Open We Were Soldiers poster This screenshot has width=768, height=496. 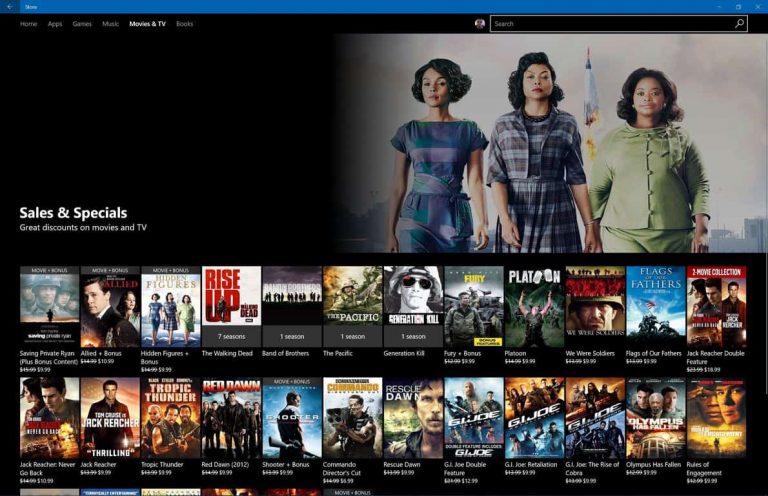click(x=595, y=307)
